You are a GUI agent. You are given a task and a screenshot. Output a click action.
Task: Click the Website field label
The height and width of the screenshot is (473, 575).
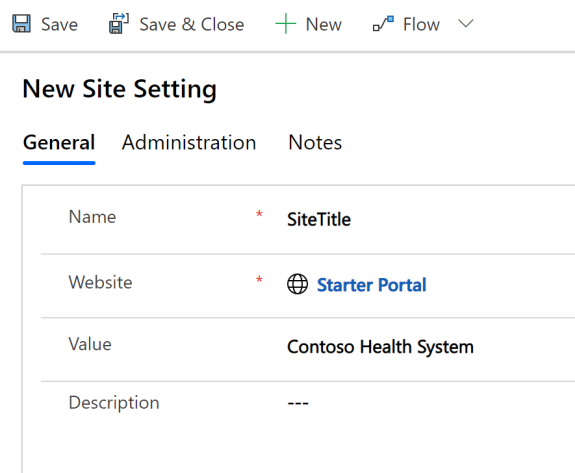(100, 282)
